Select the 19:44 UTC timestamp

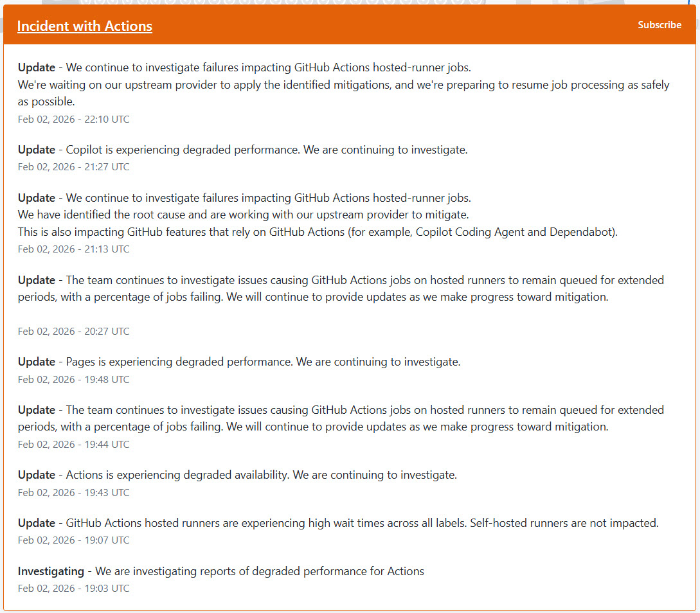(x=73, y=445)
